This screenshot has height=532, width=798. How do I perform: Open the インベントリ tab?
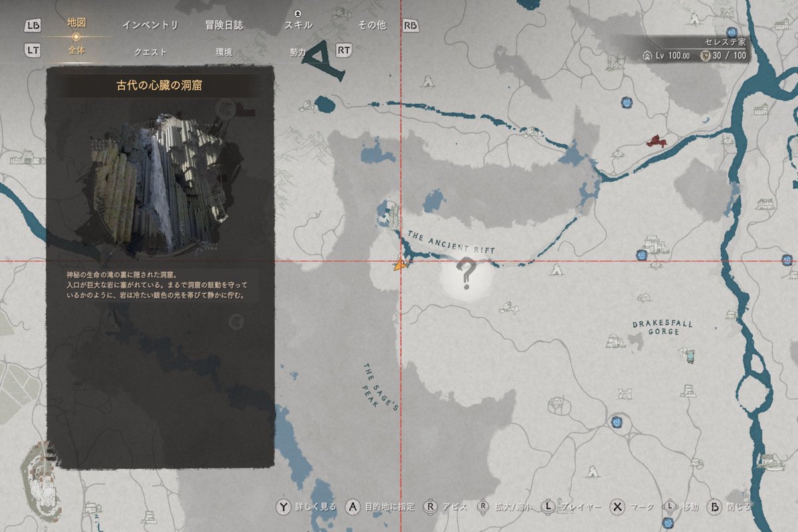[150, 25]
